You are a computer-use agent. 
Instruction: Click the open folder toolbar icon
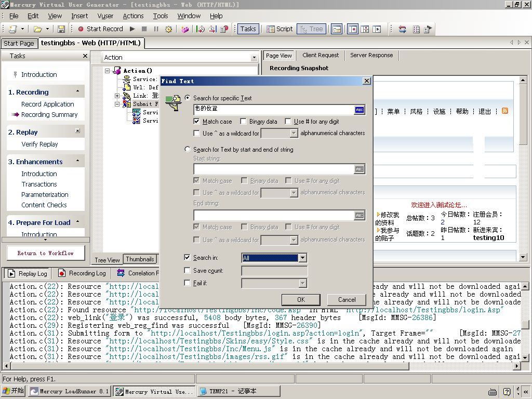click(37, 29)
